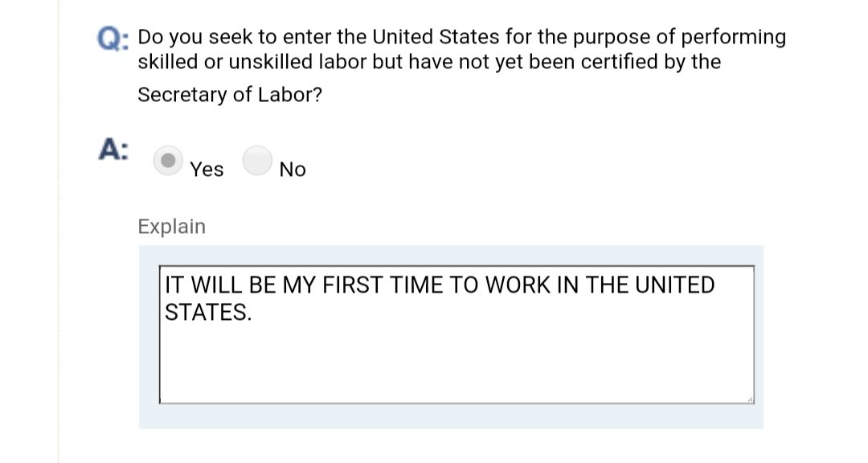Image resolution: width=868 pixels, height=463 pixels.
Task: Click the Secretary of Labor question line
Action: point(230,95)
